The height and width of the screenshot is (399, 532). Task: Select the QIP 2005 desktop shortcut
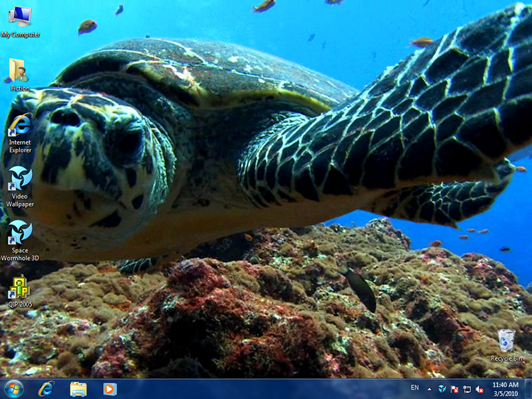tap(20, 291)
